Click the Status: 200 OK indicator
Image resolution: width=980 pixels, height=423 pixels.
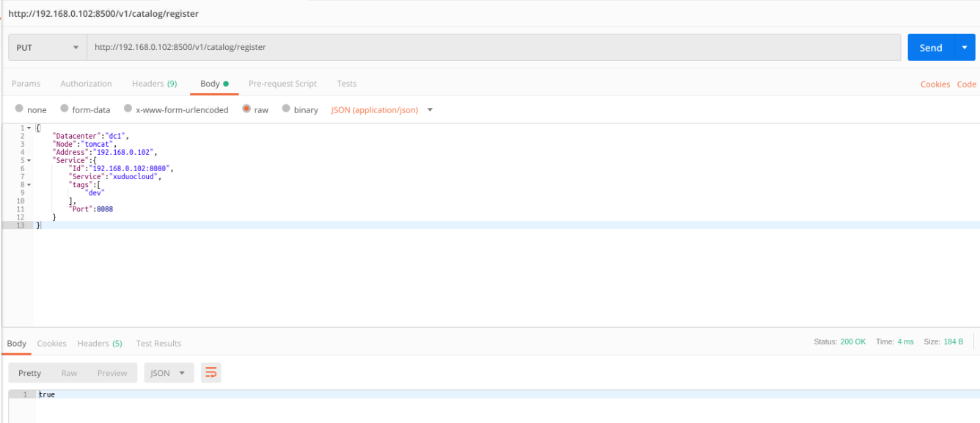pyautogui.click(x=840, y=341)
